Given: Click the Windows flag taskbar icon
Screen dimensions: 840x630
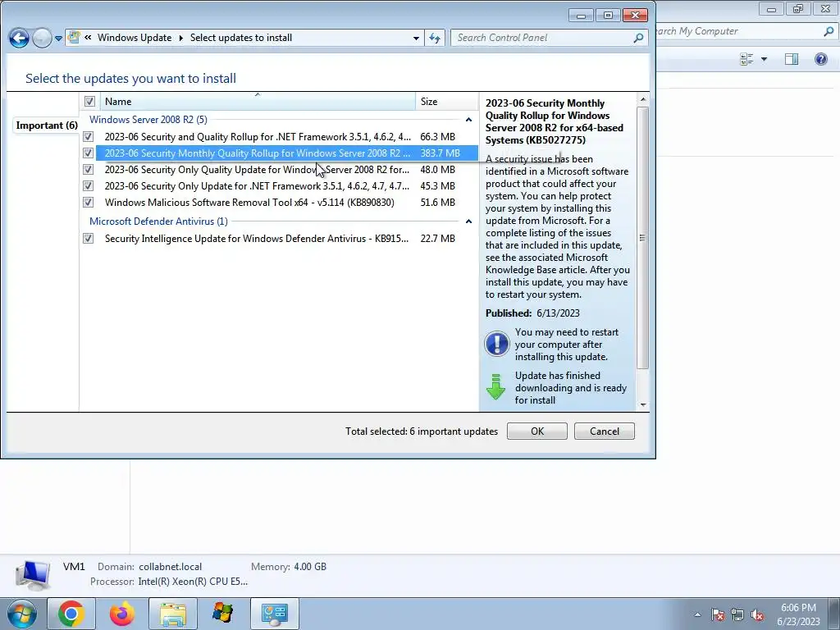Looking at the screenshot, I should click(x=223, y=614).
